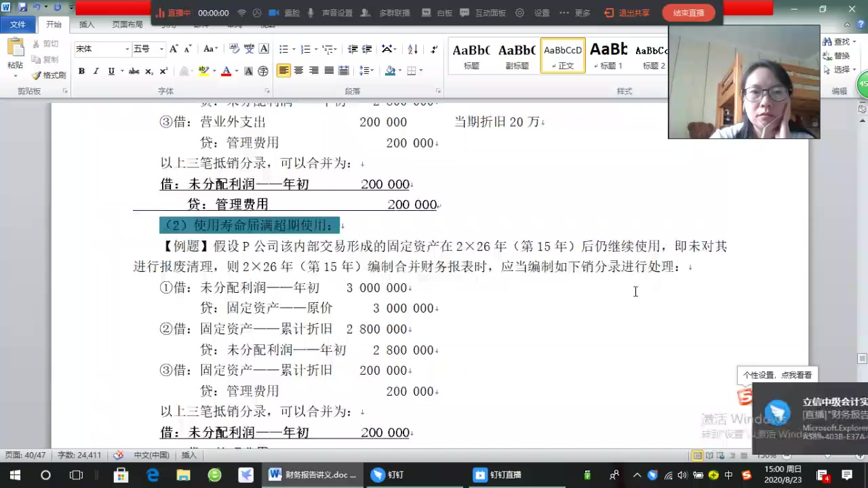Viewport: 868px width, 488px height.
Task: Click the 个性设置 tooltip popup
Action: click(x=776, y=375)
